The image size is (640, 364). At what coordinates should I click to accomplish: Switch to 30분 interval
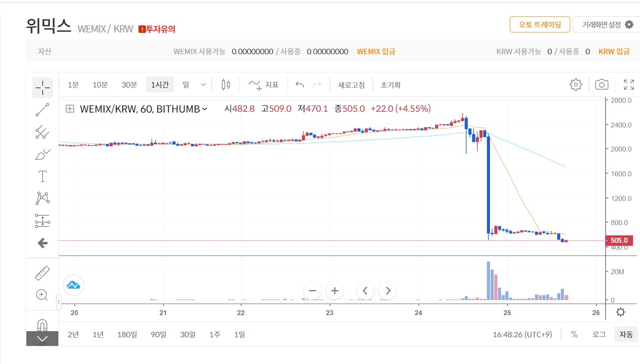tap(129, 85)
